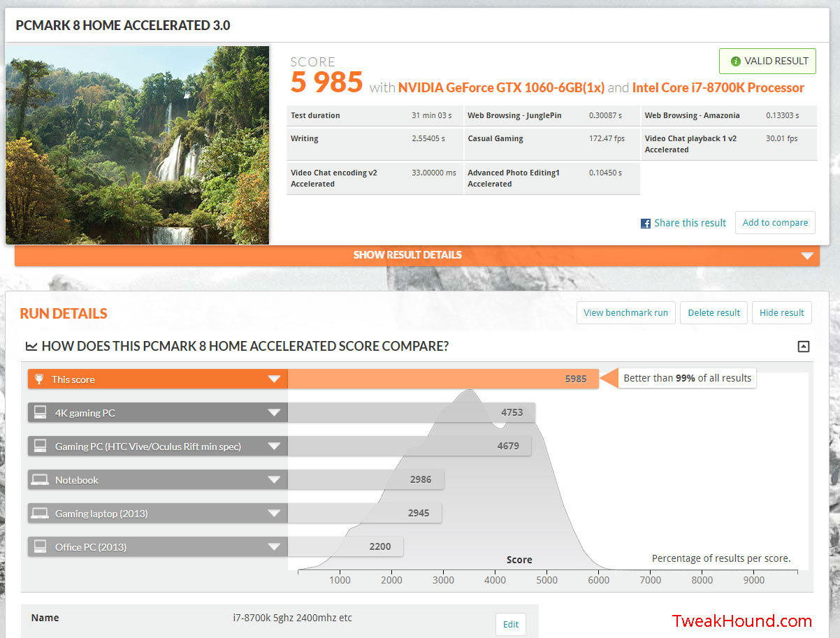Click the name text i7-8700k 5ghz 2400mhz etc
Screen dimensions: 840x638
point(293,618)
